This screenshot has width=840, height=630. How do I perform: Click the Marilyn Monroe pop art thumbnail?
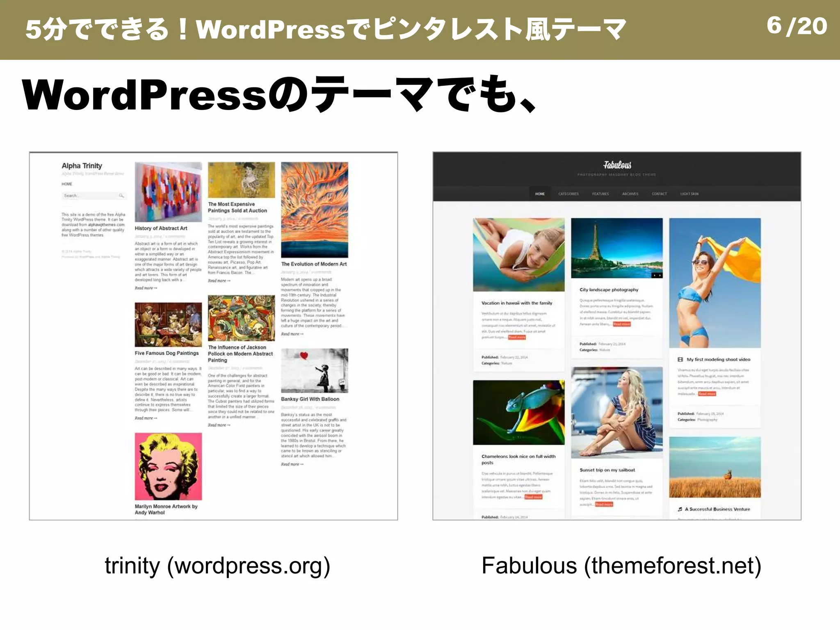tap(168, 466)
